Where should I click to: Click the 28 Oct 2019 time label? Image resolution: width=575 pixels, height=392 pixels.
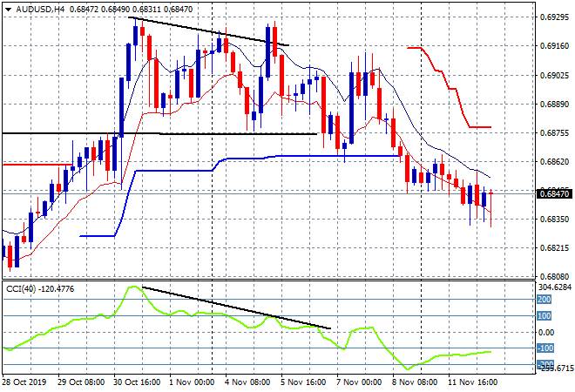24,382
